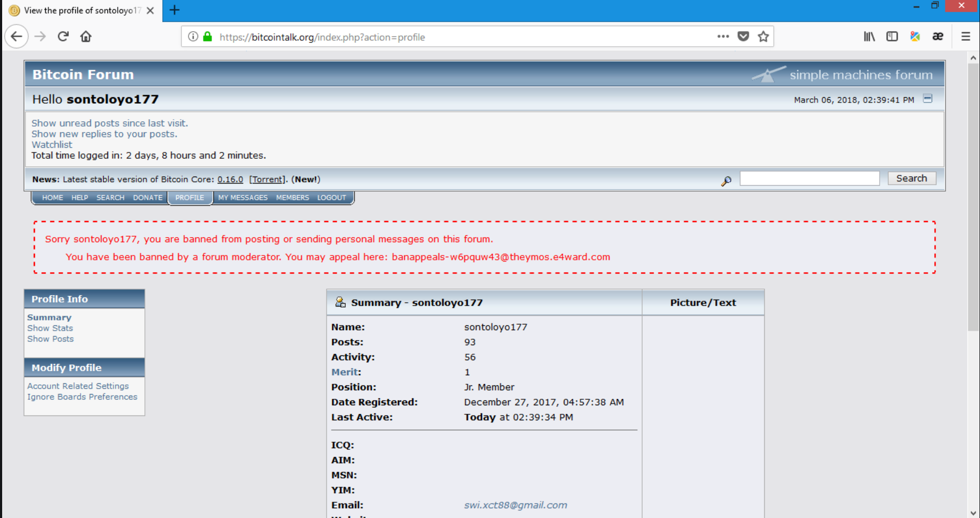Show site information icon in address bar

[x=193, y=37]
